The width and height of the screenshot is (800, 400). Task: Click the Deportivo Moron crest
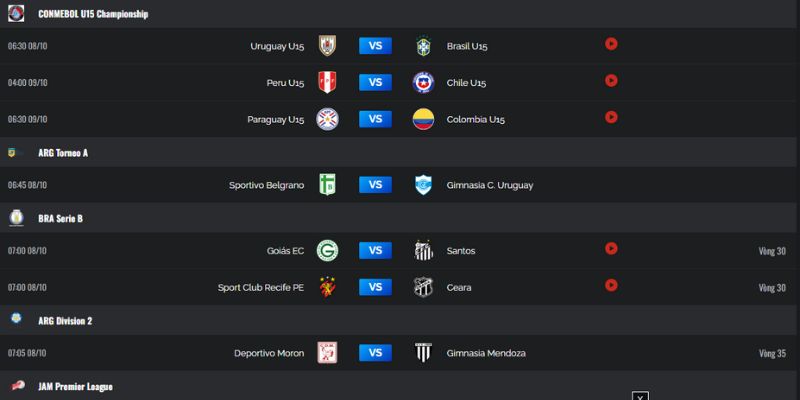(327, 353)
